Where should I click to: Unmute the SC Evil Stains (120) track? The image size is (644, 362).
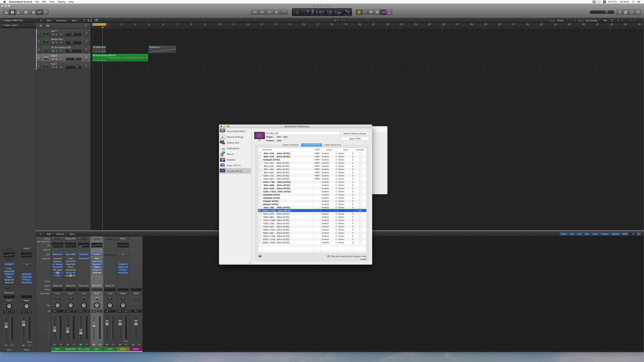click(53, 51)
